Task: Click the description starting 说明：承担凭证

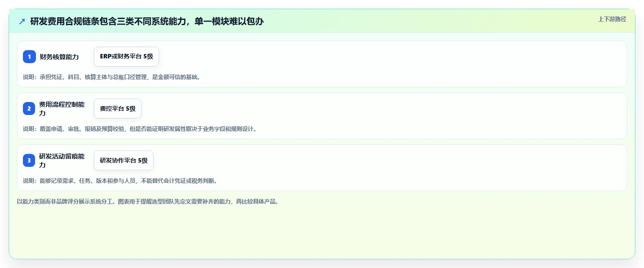Action: (112, 77)
